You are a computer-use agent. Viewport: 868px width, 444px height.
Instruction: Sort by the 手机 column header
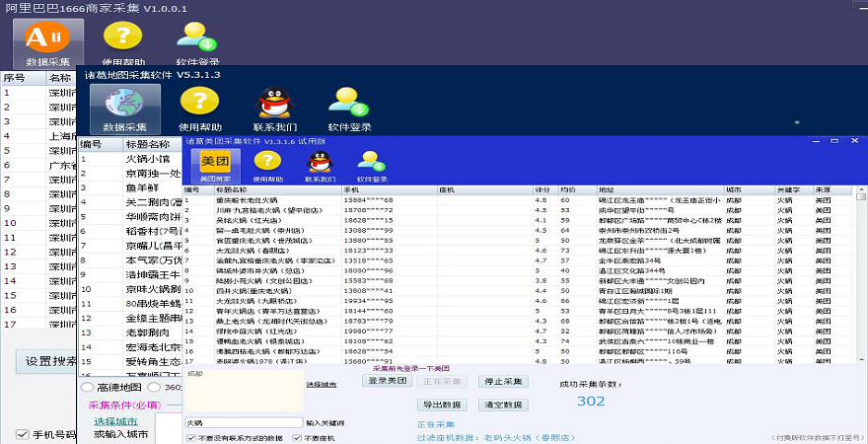pyautogui.click(x=390, y=189)
